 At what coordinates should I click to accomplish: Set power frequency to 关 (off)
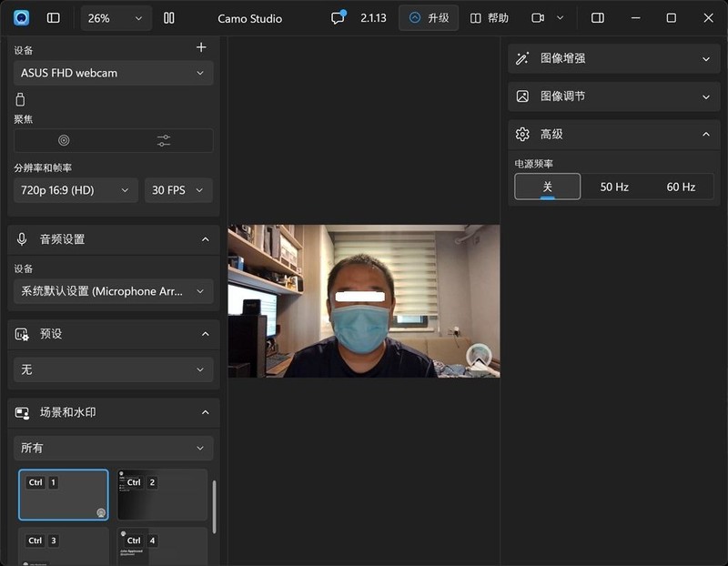pyautogui.click(x=547, y=187)
